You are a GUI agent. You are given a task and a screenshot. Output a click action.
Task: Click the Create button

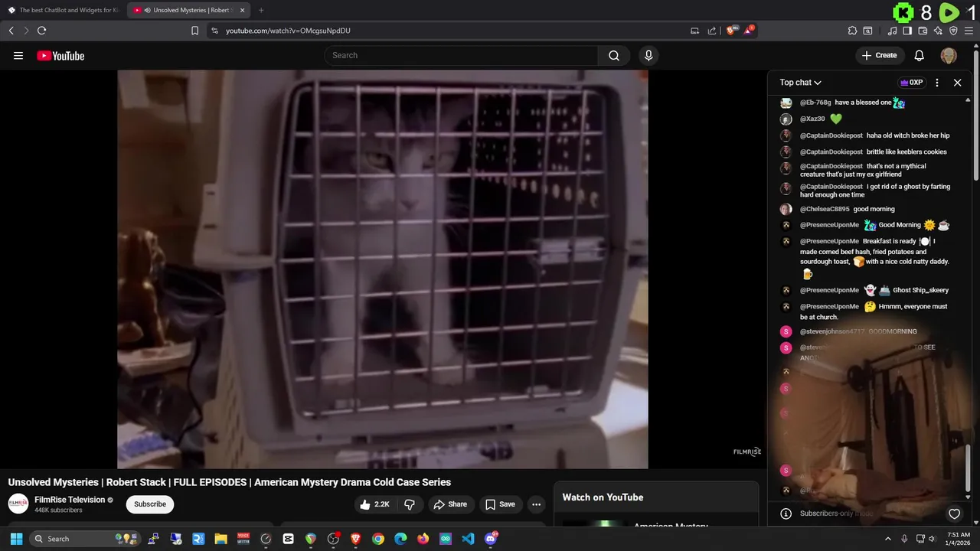coord(879,55)
